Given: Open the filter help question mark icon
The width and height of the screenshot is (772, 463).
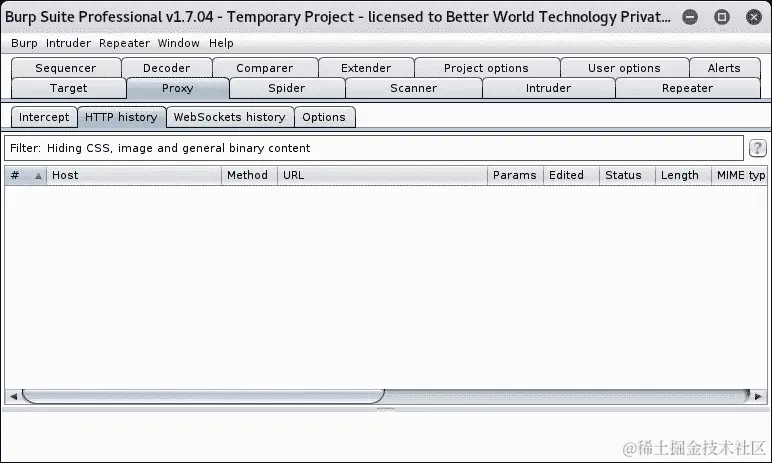Looking at the screenshot, I should pyautogui.click(x=757, y=148).
